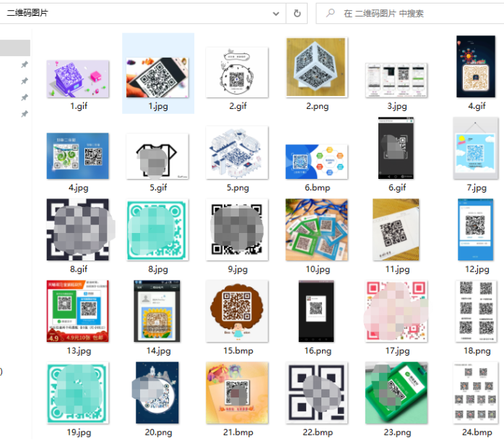Click the 7.jpg file name
The height and width of the screenshot is (440, 504).
tap(477, 188)
